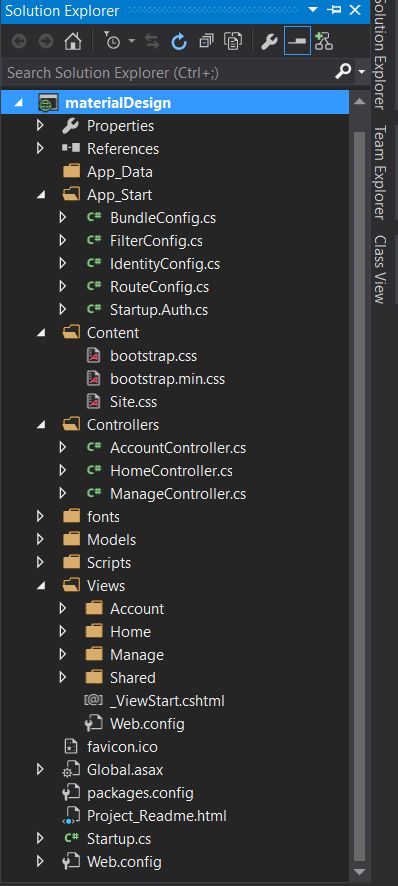Screen dimensions: 398x886
Task: Click the Site.css file icon
Action: (94, 402)
